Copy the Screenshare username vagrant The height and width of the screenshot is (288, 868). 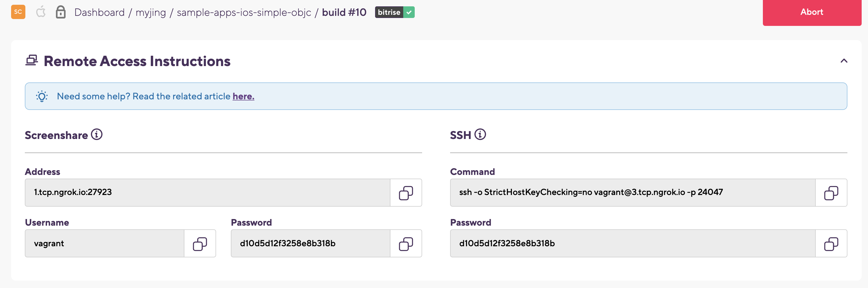(x=200, y=244)
